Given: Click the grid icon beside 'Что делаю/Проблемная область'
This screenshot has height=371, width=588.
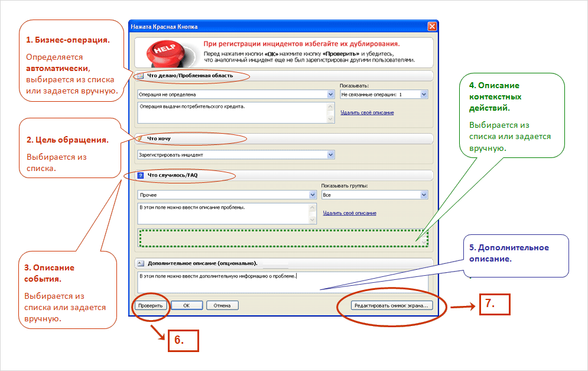Looking at the screenshot, I should click(140, 76).
